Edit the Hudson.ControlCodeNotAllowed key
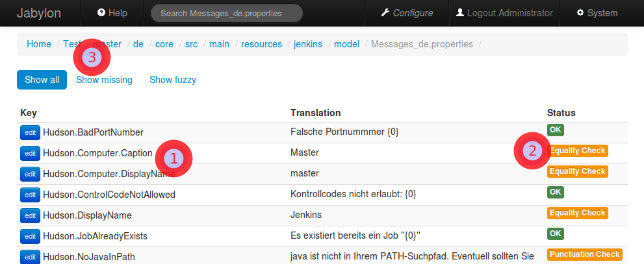The width and height of the screenshot is (644, 264). (x=30, y=195)
